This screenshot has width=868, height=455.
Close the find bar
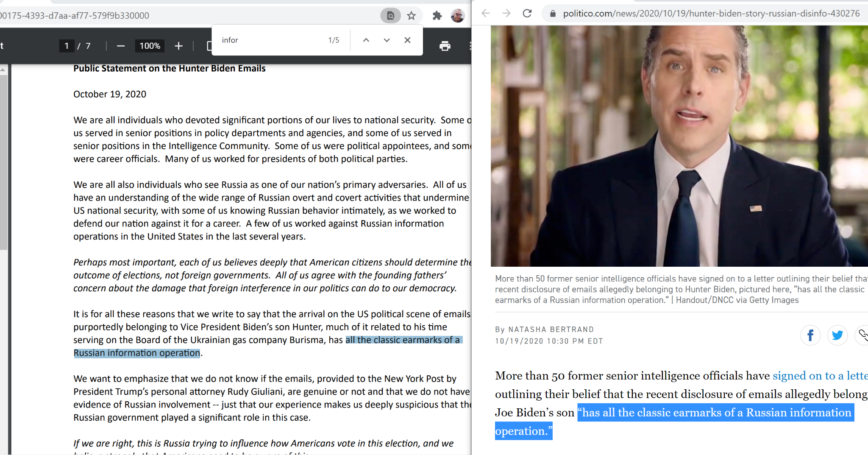tap(407, 40)
